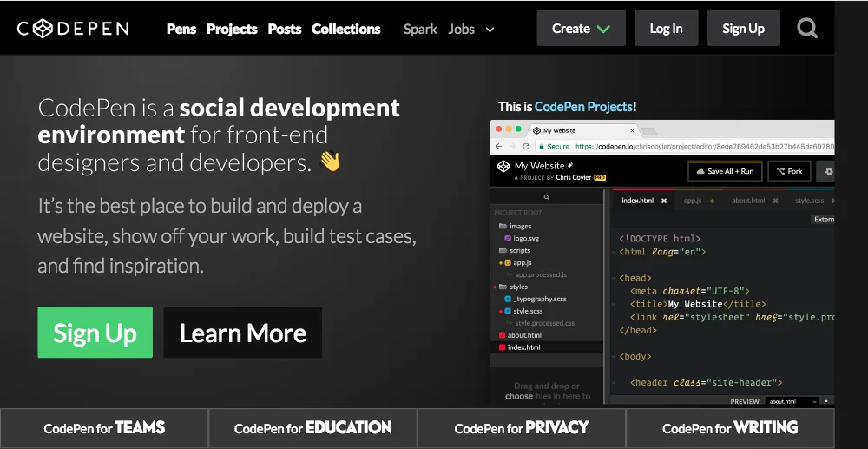Switch to the about.html editor tab
Image resolution: width=868 pixels, height=449 pixels.
pos(748,201)
